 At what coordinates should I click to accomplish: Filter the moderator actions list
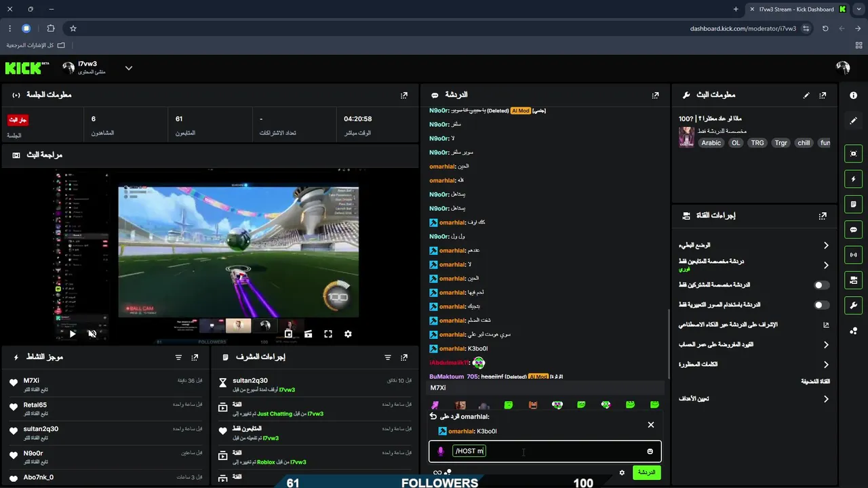(388, 357)
